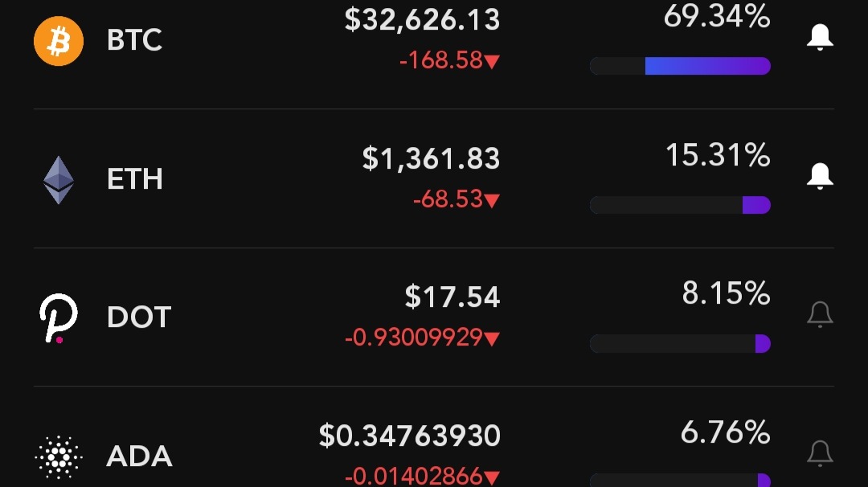The height and width of the screenshot is (487, 868).
Task: Tap the DOT price change -0.93009929
Action: [414, 338]
